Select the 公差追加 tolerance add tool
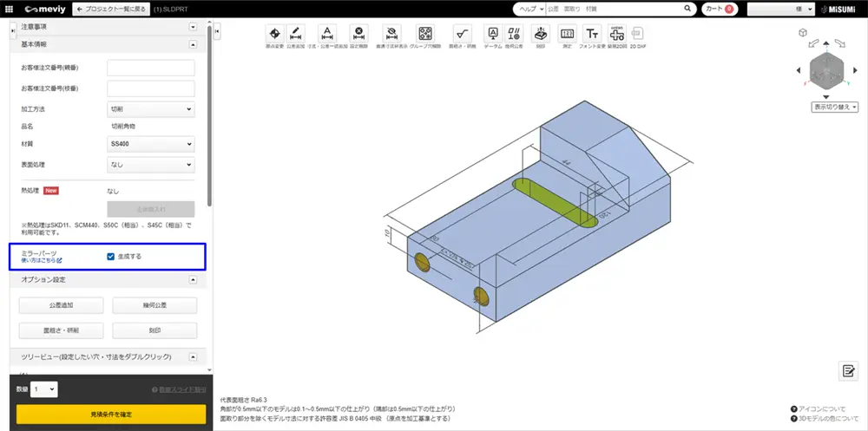 [296, 34]
